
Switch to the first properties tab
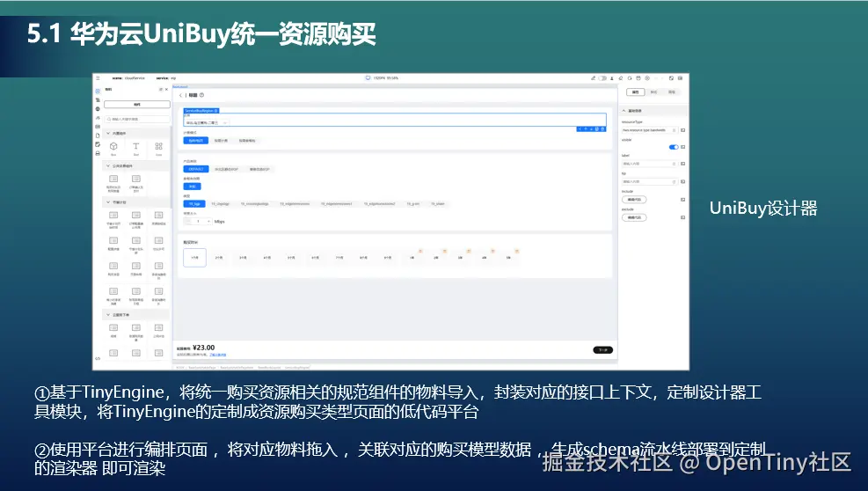636,92
